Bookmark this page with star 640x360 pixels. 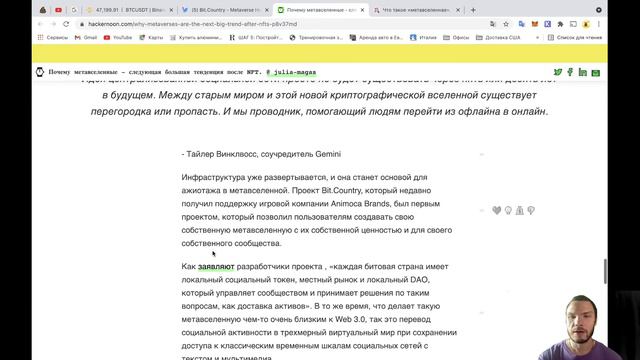tap(506, 24)
